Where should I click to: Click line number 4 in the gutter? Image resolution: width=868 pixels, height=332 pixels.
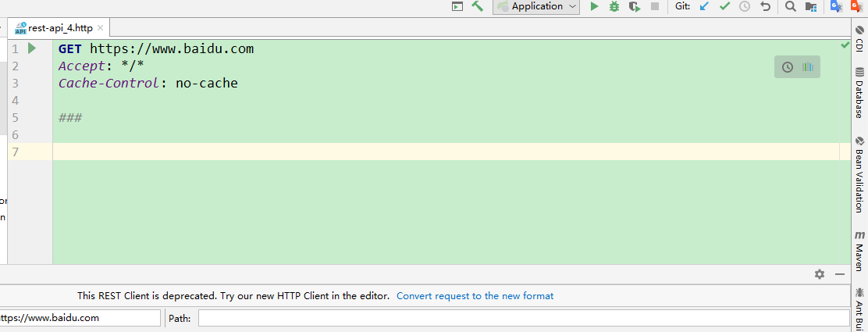(15, 100)
